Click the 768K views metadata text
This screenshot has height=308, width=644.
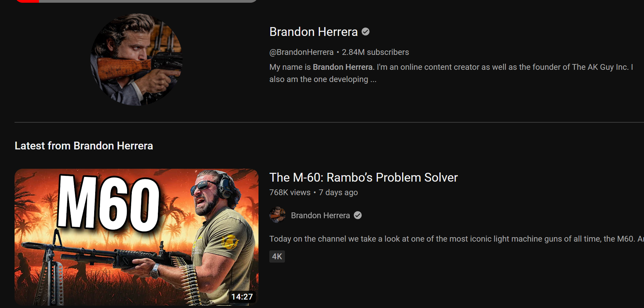pyautogui.click(x=290, y=192)
